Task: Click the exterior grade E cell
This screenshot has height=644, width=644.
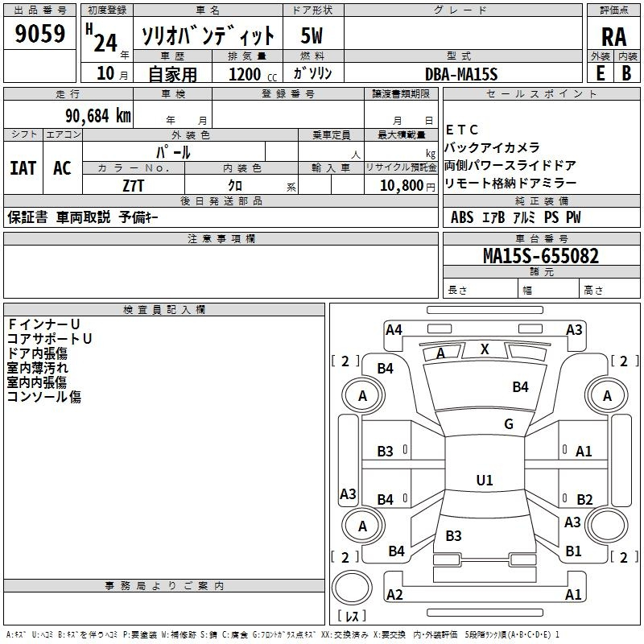Action: tap(600, 73)
